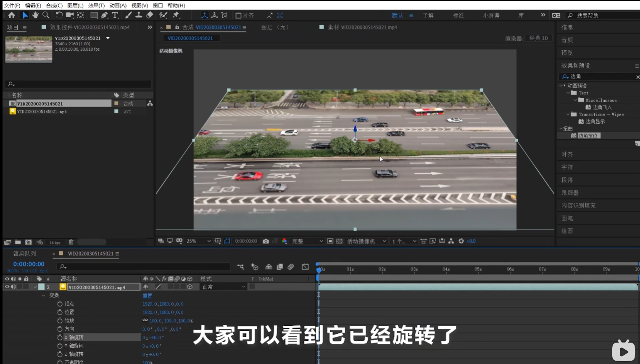
Task: Click the Home icon in the toolbar
Action: point(11,15)
